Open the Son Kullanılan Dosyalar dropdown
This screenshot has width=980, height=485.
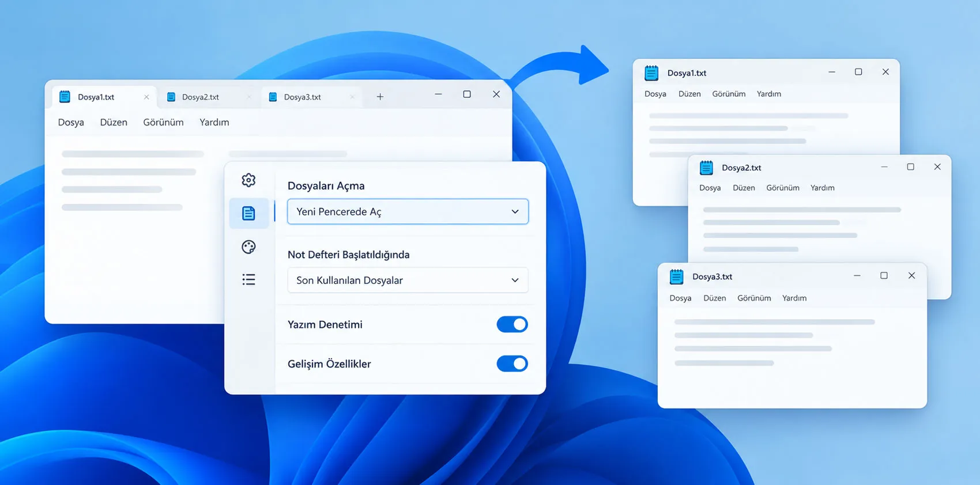(x=408, y=280)
